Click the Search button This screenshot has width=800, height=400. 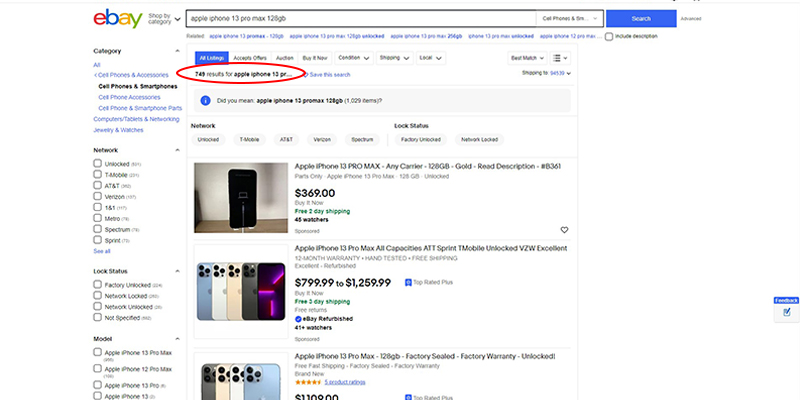(641, 19)
